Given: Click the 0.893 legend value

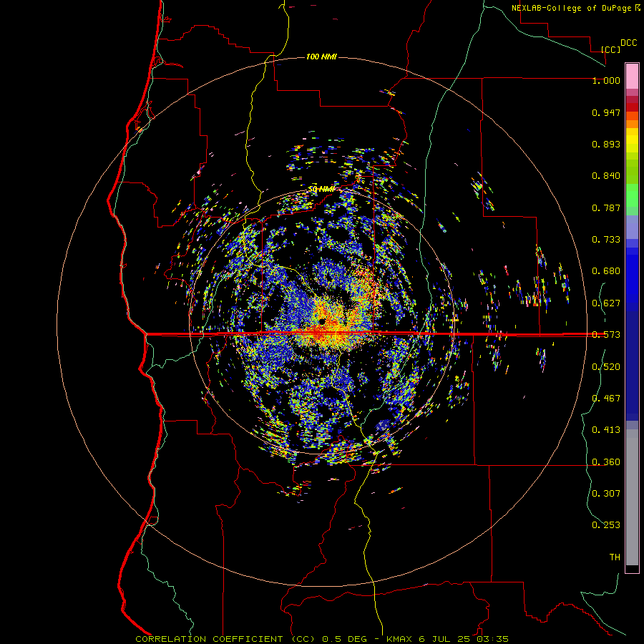Looking at the screenshot, I should pos(606,144).
